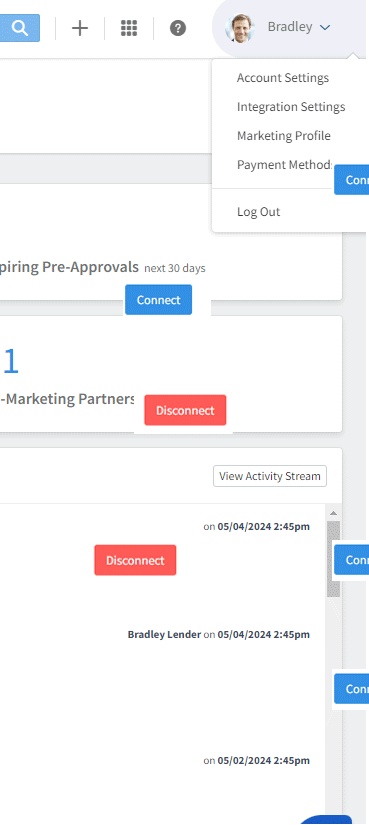
Task: Open the Co-Marketing Partners count of 1
Action: point(11,362)
